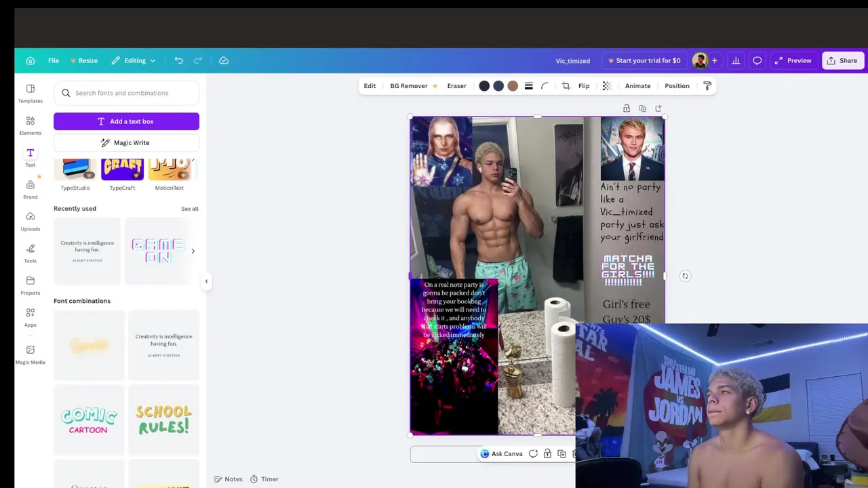Preview the design
The image size is (868, 488).
pyautogui.click(x=793, y=60)
